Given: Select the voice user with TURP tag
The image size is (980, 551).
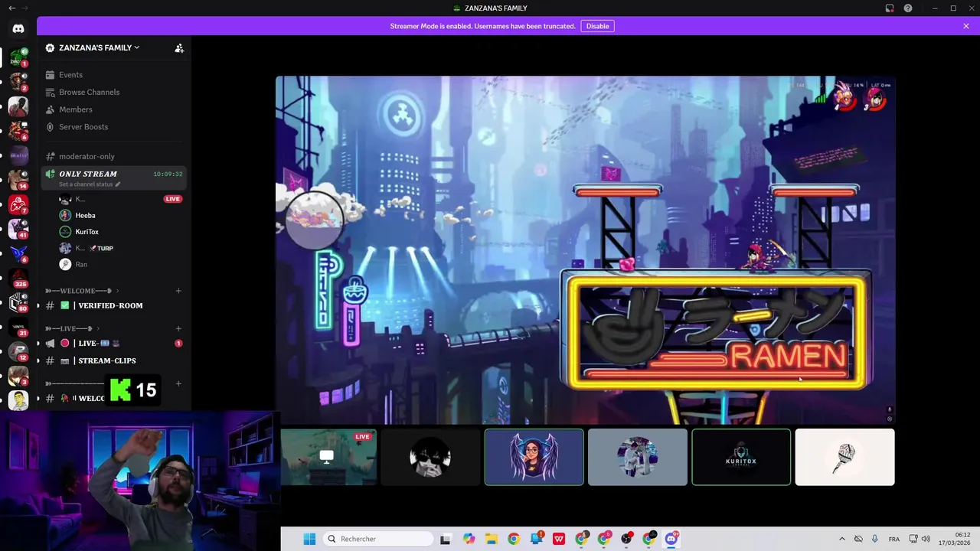Looking at the screenshot, I should 121,248.
